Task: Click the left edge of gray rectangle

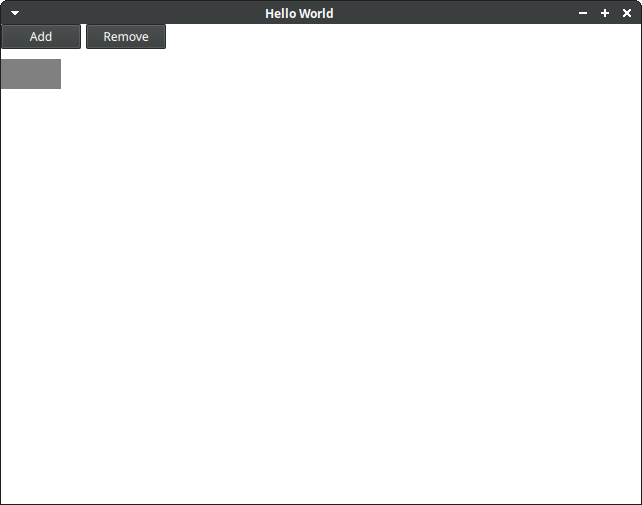Action: tap(3, 74)
